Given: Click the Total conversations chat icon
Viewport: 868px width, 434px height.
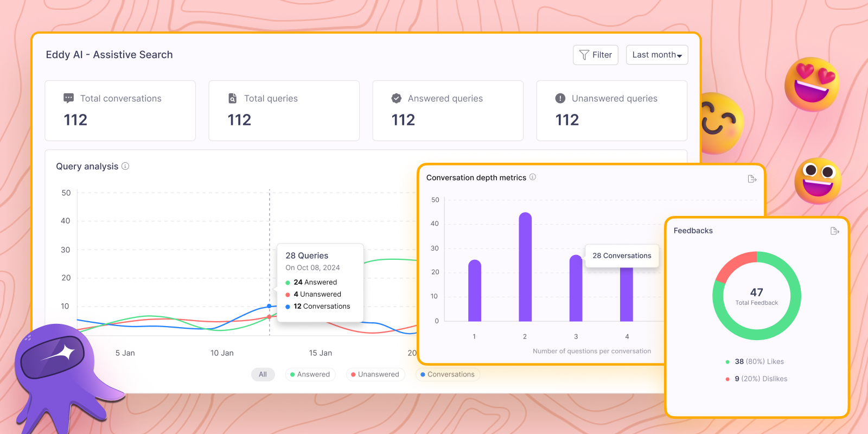Looking at the screenshot, I should click(68, 98).
